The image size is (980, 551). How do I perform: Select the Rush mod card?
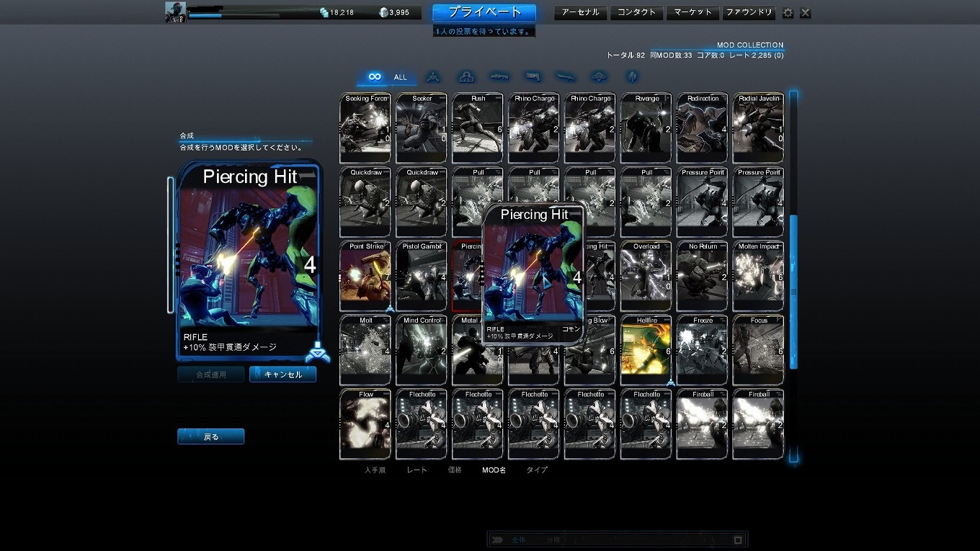tap(478, 127)
